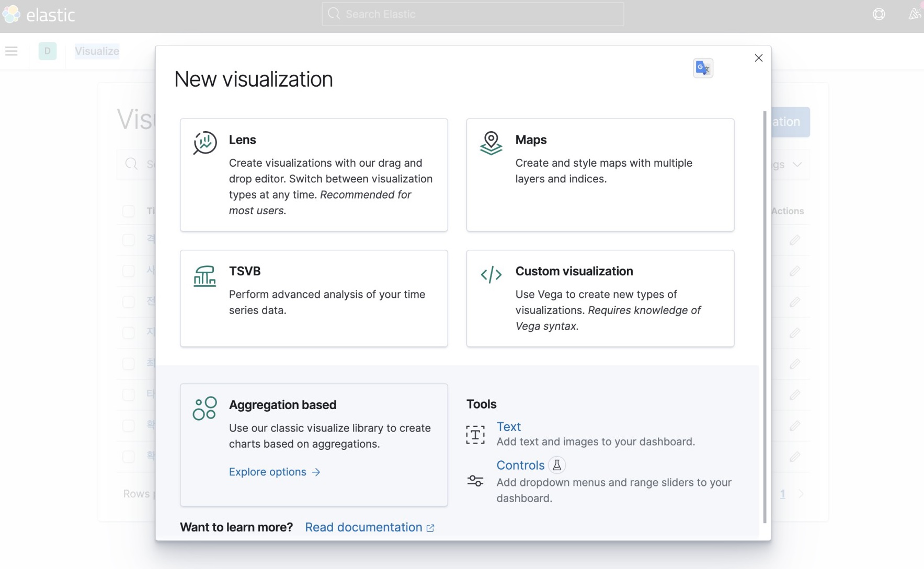
Task: Open the Custom visualization card
Action: [600, 298]
